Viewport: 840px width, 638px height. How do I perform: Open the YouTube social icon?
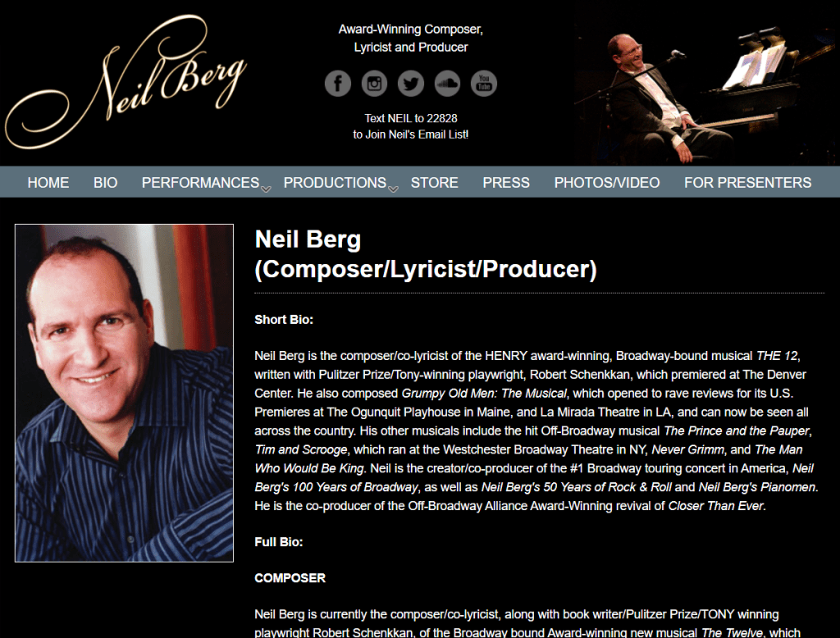point(484,84)
